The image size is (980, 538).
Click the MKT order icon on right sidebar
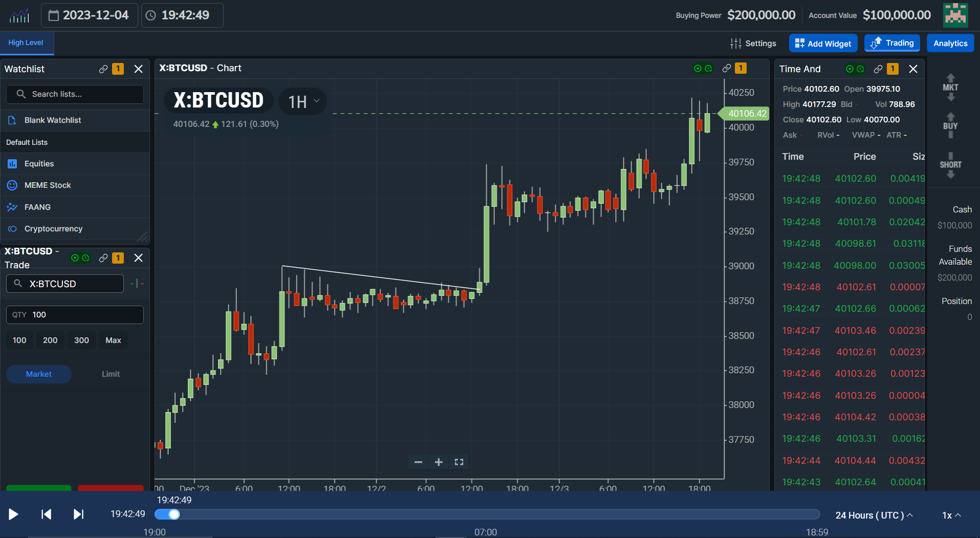coord(950,87)
